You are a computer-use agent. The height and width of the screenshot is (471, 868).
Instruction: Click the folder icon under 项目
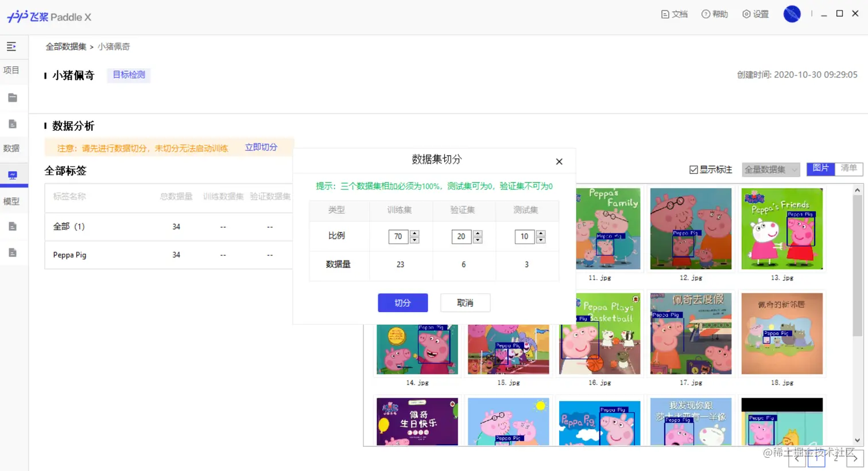point(12,98)
